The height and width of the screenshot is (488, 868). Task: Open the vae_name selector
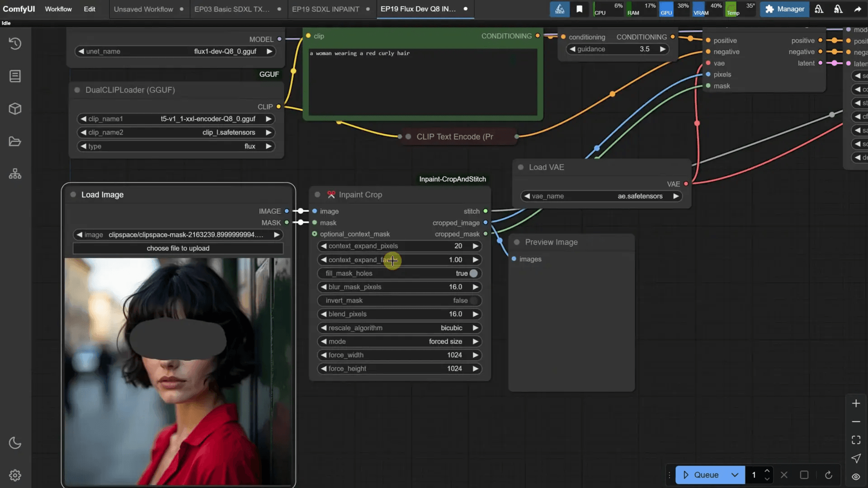coord(601,196)
